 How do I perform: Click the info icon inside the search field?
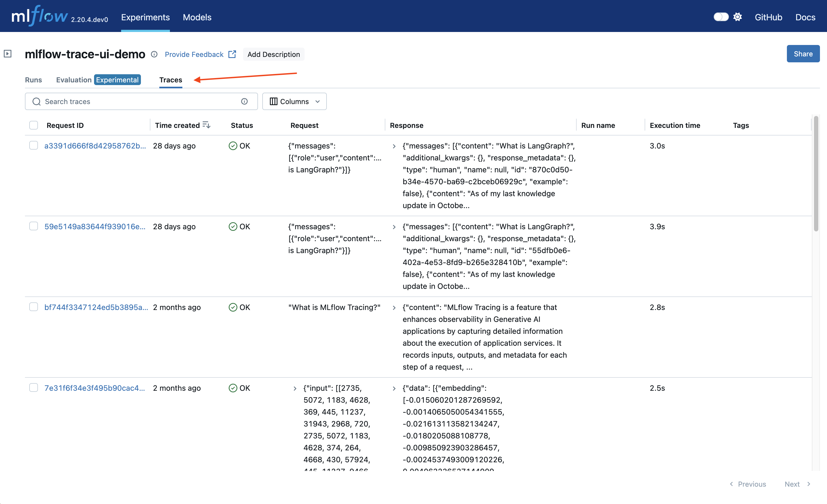[244, 101]
